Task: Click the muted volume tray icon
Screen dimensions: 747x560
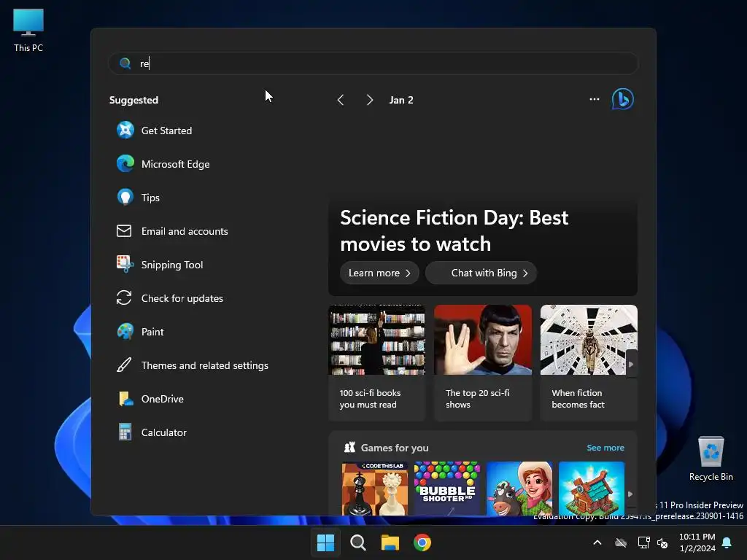Action: tap(662, 542)
